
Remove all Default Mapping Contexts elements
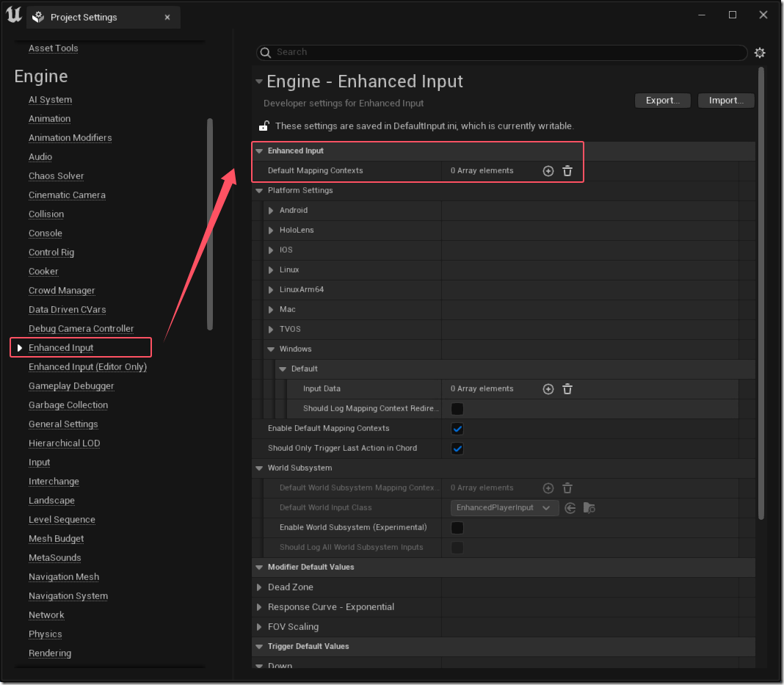tap(567, 171)
